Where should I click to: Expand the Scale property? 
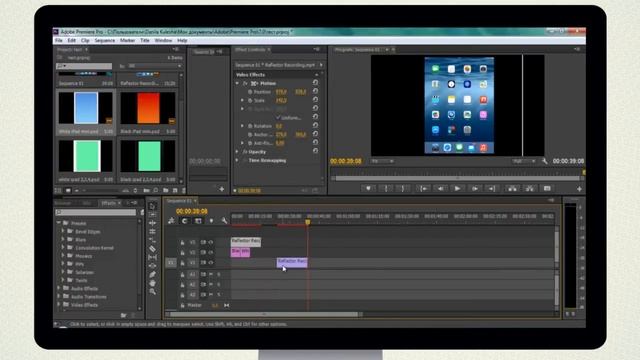click(242, 100)
